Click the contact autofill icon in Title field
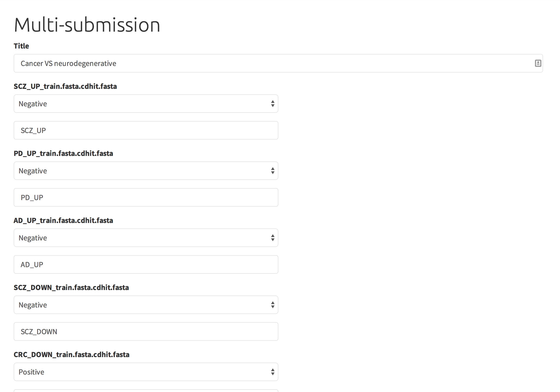 click(x=538, y=63)
